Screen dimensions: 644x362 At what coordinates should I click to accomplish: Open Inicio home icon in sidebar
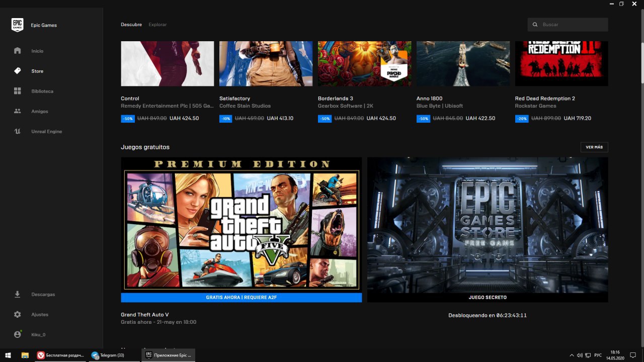pyautogui.click(x=18, y=51)
